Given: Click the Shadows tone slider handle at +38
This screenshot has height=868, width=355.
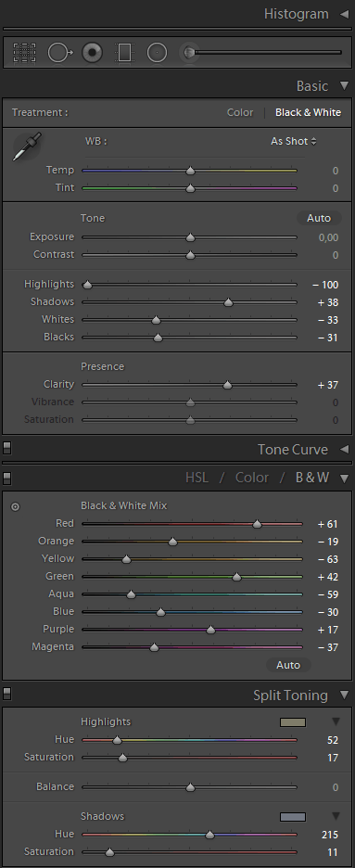Looking at the screenshot, I should (x=228, y=302).
